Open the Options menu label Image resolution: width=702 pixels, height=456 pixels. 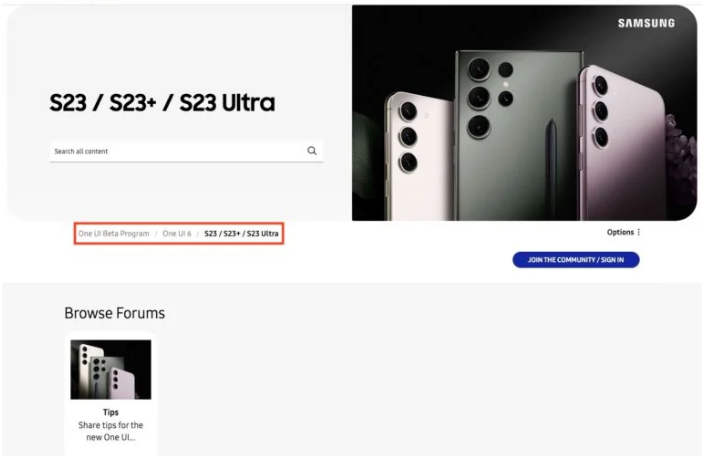[x=620, y=232]
